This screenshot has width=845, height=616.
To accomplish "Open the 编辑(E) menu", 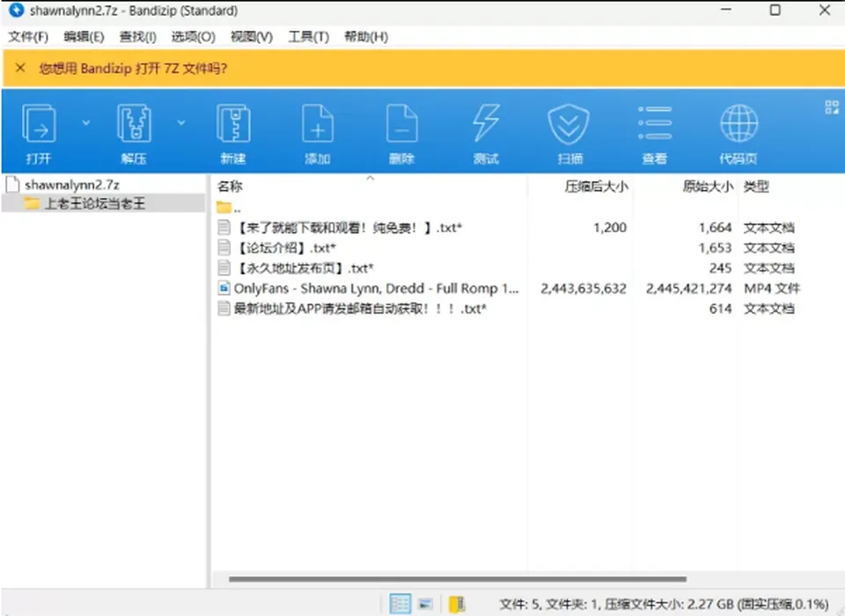I will 84,37.
